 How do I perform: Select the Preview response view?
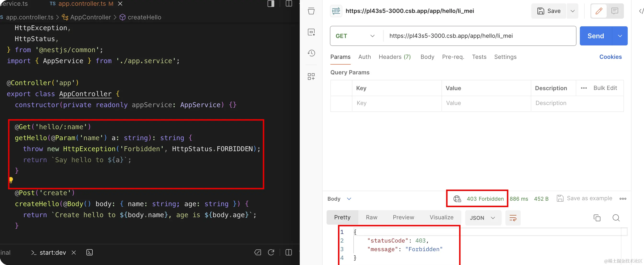403,218
